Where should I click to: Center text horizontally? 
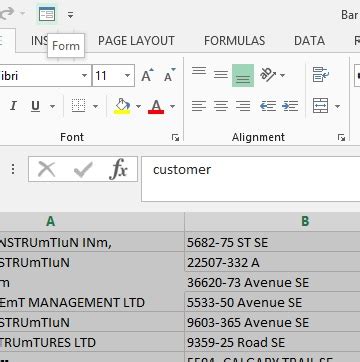click(221, 106)
